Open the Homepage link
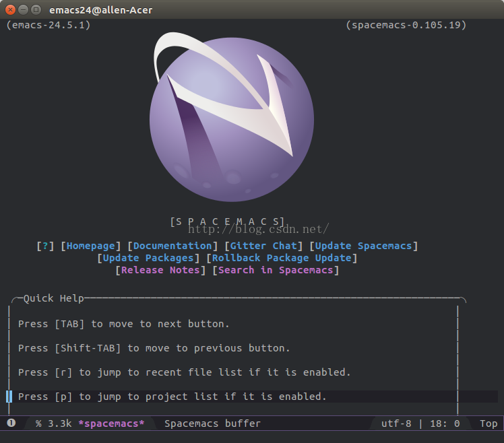 click(x=91, y=246)
